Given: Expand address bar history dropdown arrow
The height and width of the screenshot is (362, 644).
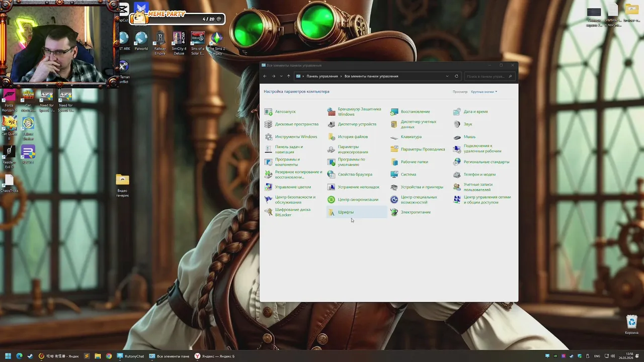Looking at the screenshot, I should point(447,76).
